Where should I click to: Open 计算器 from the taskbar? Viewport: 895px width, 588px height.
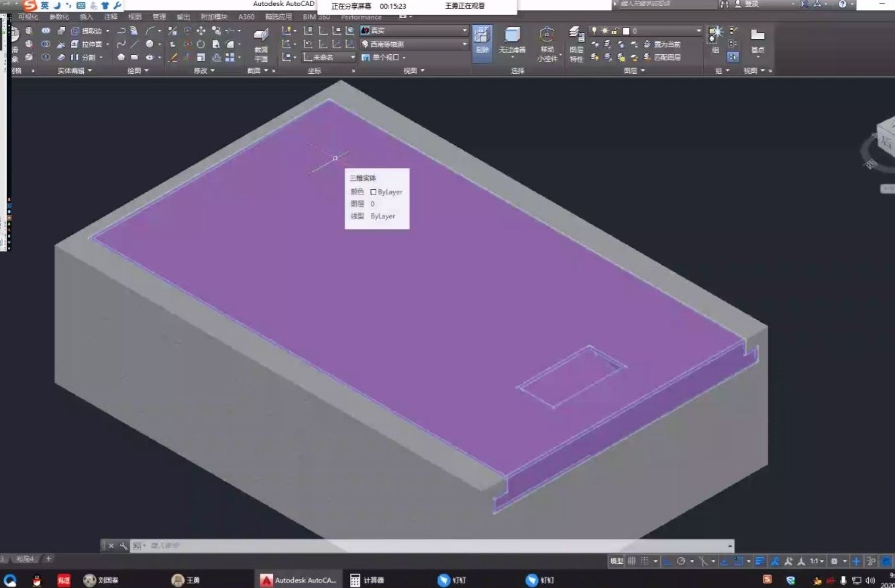[x=367, y=580]
